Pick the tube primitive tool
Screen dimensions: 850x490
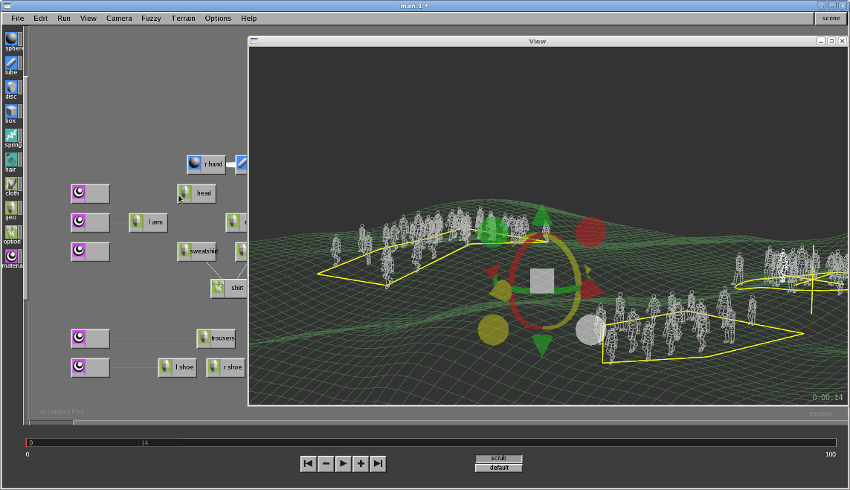[12, 63]
